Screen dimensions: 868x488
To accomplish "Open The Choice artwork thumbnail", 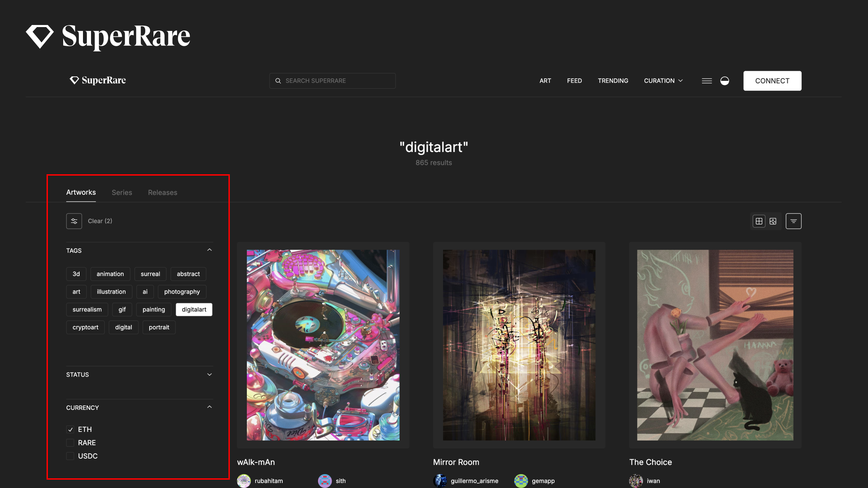I will pyautogui.click(x=715, y=345).
